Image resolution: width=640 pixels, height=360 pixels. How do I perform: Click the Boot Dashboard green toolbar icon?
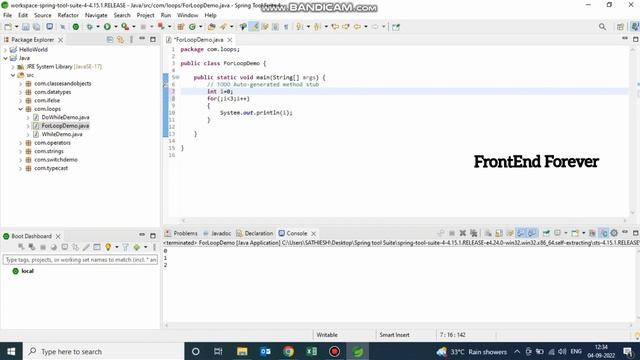76,27
